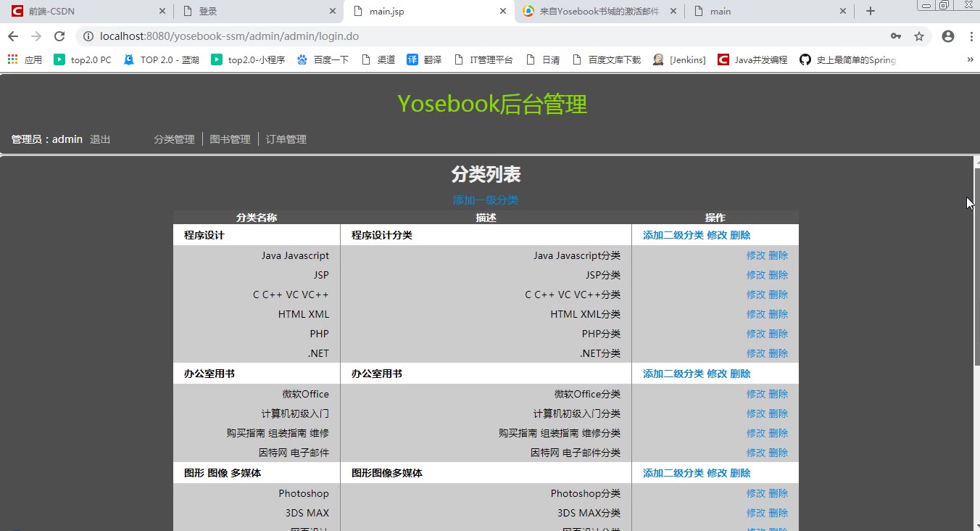Open the top2.0 PC bookmark
The width and height of the screenshot is (980, 531).
tap(83, 59)
